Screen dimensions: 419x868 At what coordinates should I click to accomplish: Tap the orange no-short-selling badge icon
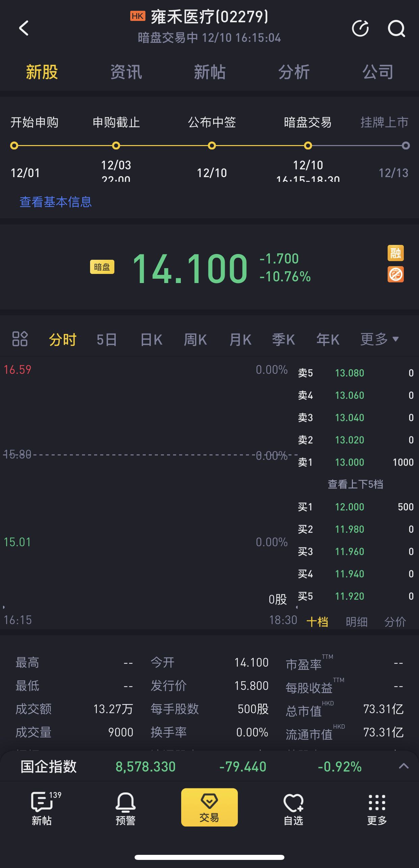[x=395, y=275]
